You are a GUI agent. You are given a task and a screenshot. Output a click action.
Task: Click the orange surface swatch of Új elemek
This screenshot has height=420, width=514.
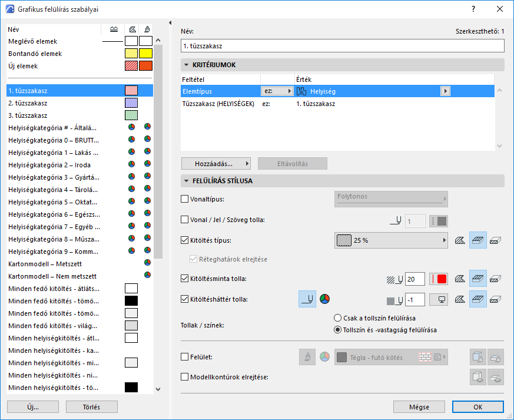[145, 65]
